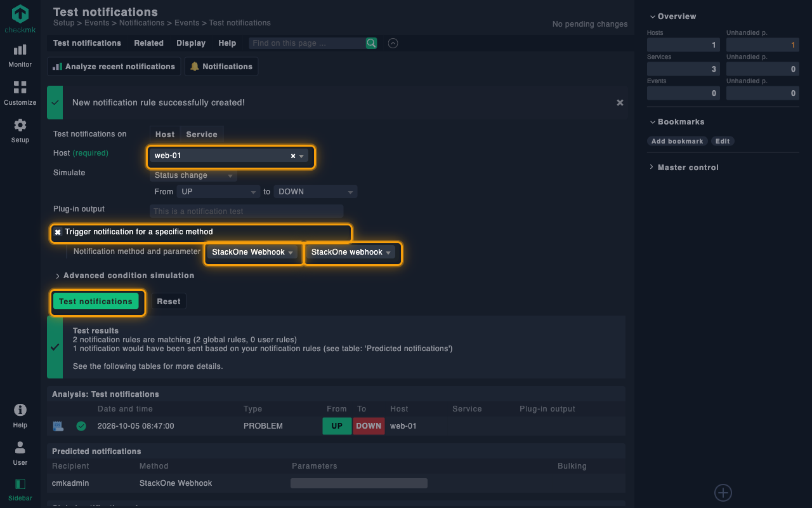This screenshot has height=508, width=812.
Task: Expand Advanced condition simulation
Action: point(124,276)
